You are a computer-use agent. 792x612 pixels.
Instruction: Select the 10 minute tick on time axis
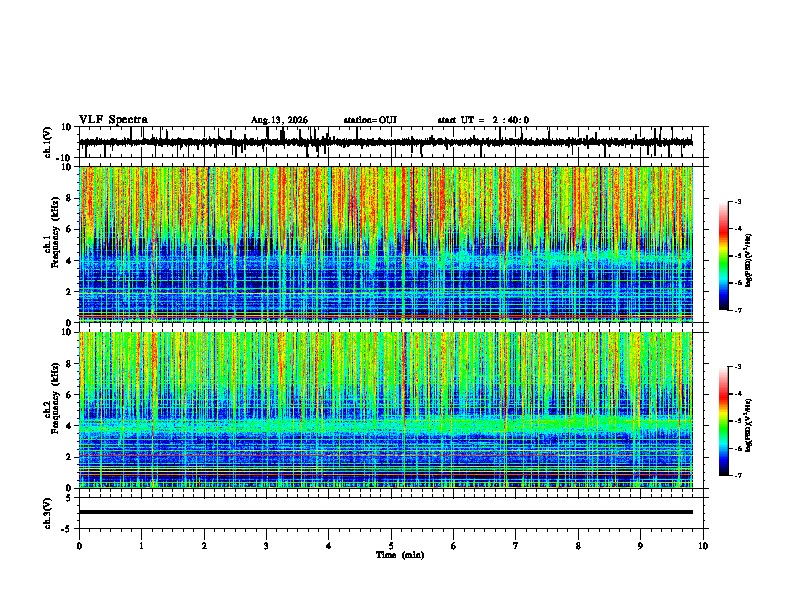click(x=703, y=546)
